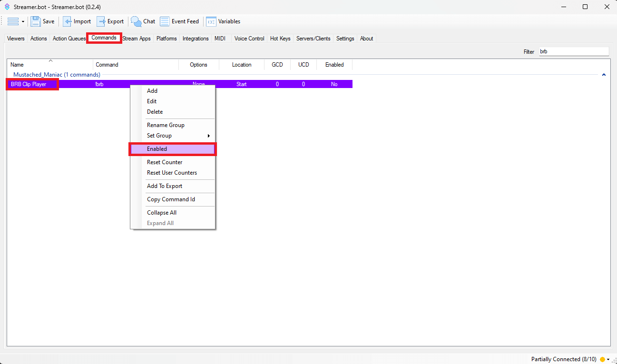Click the Export toolbar icon

click(x=101, y=21)
